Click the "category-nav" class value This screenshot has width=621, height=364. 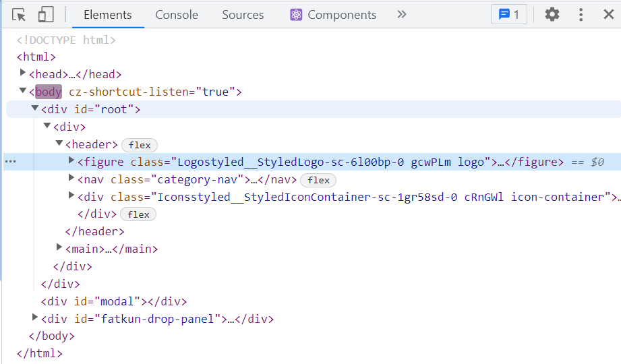pos(200,180)
